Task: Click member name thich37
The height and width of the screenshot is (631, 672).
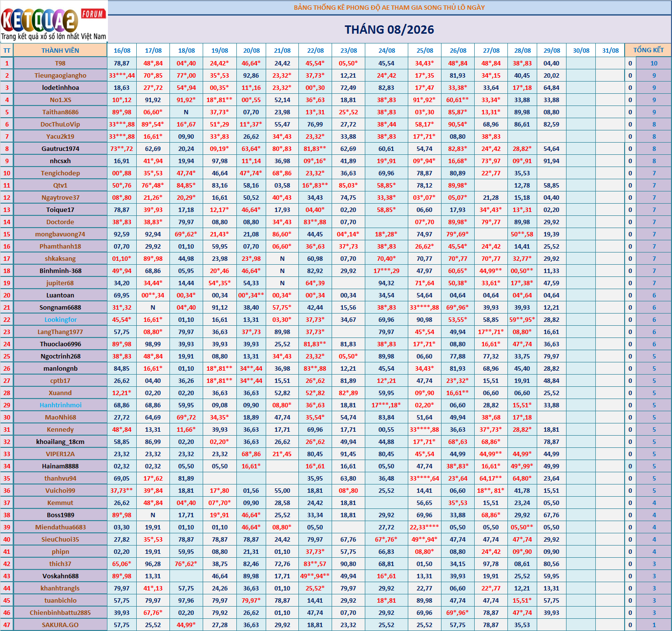Action: [60, 564]
